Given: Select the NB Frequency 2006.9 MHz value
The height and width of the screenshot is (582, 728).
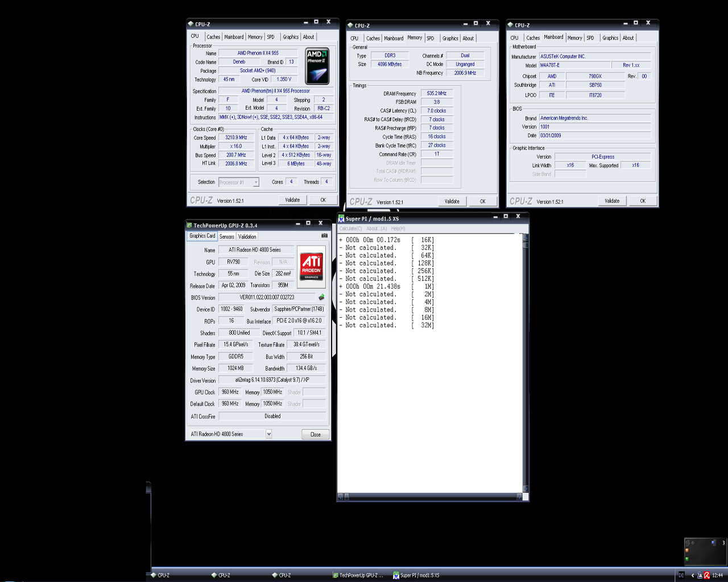Looking at the screenshot, I should [465, 73].
